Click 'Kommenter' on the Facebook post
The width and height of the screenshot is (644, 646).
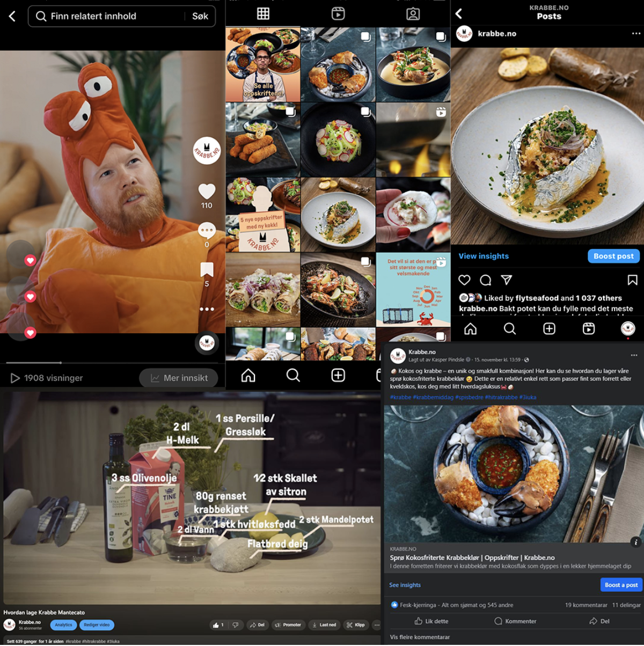[515, 621]
